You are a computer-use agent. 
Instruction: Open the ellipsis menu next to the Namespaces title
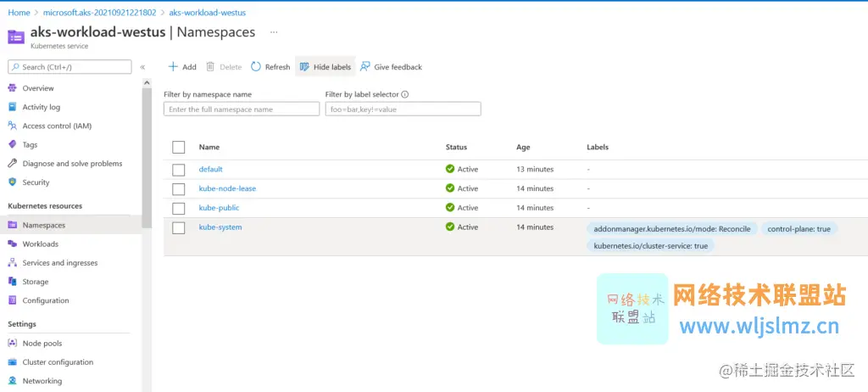[x=274, y=32]
